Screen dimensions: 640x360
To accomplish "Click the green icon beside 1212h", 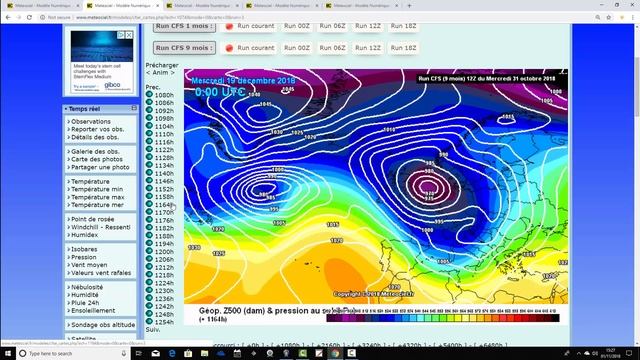I will (x=149, y=267).
